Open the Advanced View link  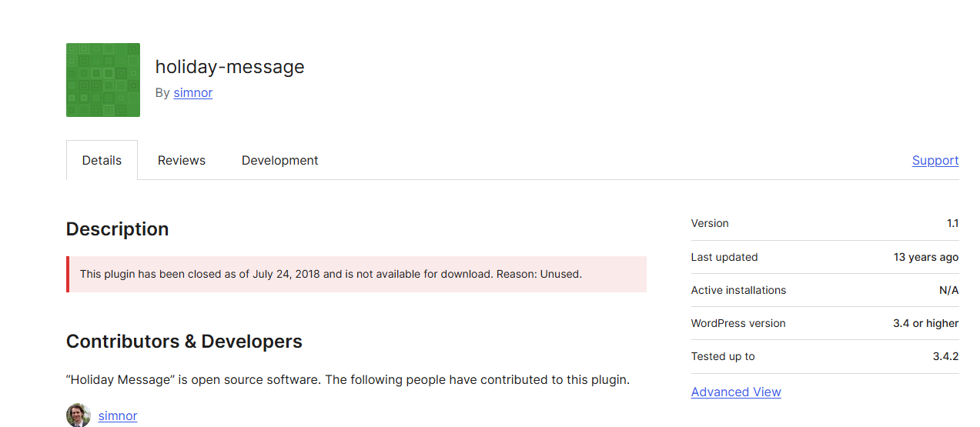[736, 392]
